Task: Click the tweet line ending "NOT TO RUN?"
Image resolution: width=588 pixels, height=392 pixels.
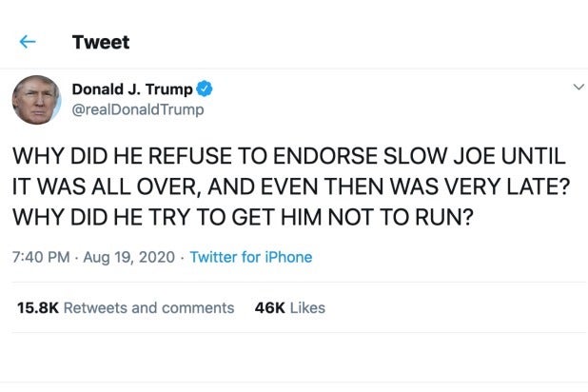Action: pyautogui.click(x=243, y=215)
